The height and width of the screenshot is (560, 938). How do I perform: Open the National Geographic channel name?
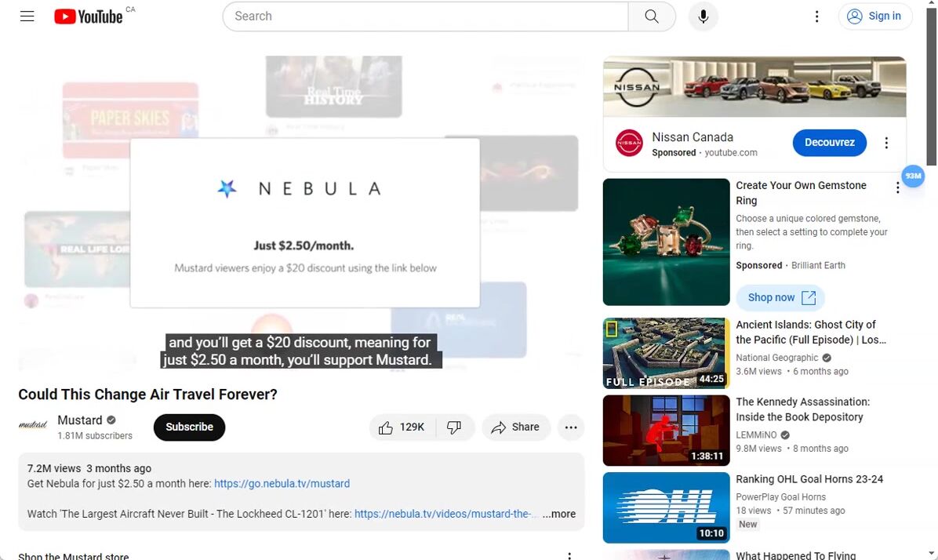point(777,358)
